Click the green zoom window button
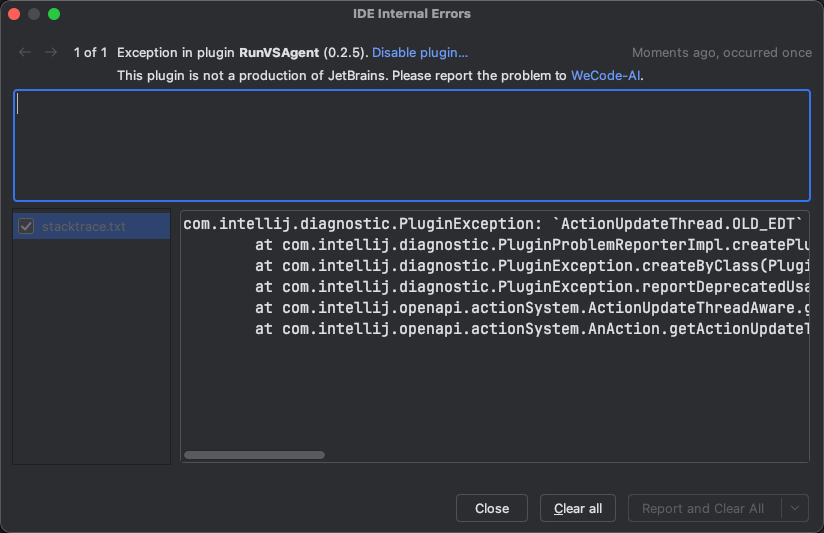 pos(54,14)
